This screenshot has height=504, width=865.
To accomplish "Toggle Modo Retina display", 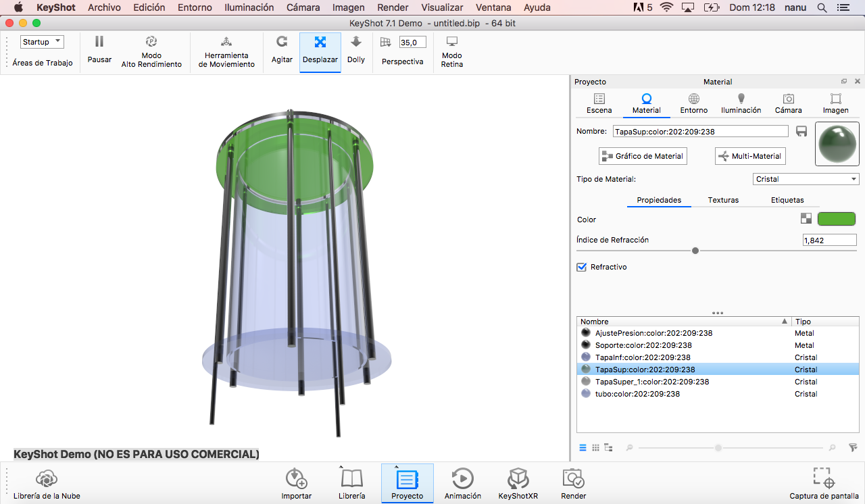I will coord(452,43).
